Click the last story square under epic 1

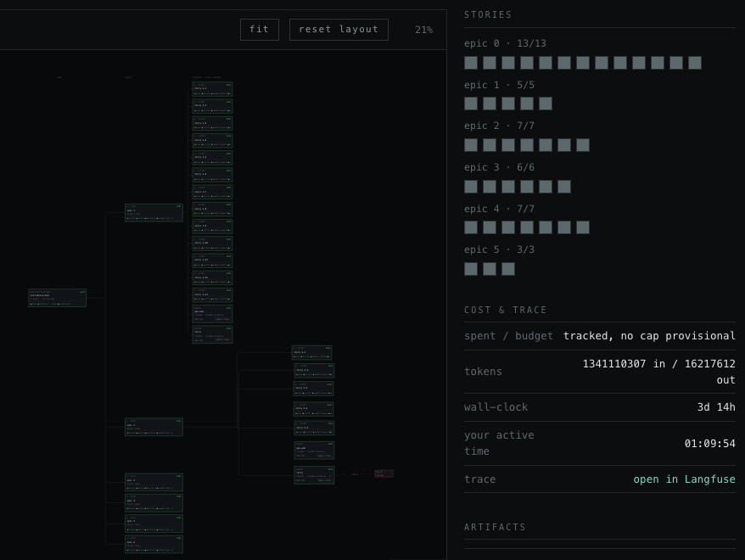click(x=546, y=104)
